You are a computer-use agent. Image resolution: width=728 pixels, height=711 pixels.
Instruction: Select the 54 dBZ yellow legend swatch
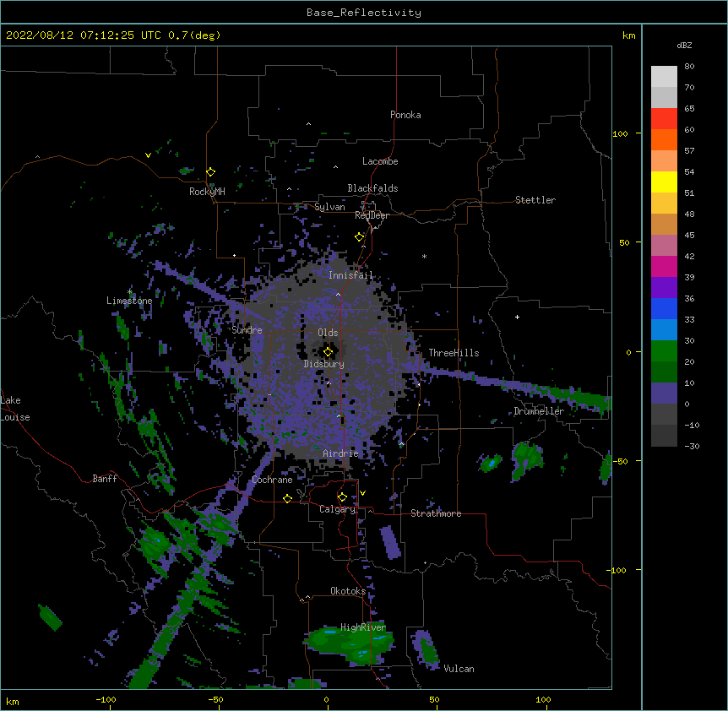click(664, 182)
